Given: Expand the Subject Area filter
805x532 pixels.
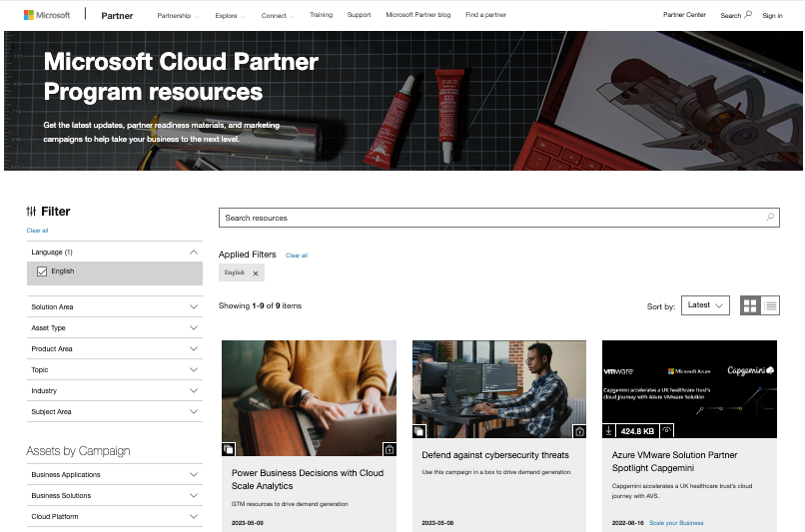Looking at the screenshot, I should pos(115,412).
